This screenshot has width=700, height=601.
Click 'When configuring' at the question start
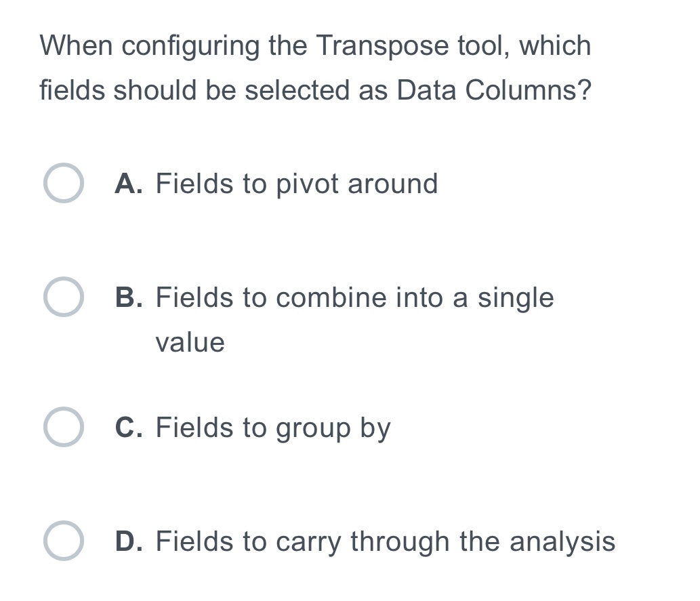point(150,47)
